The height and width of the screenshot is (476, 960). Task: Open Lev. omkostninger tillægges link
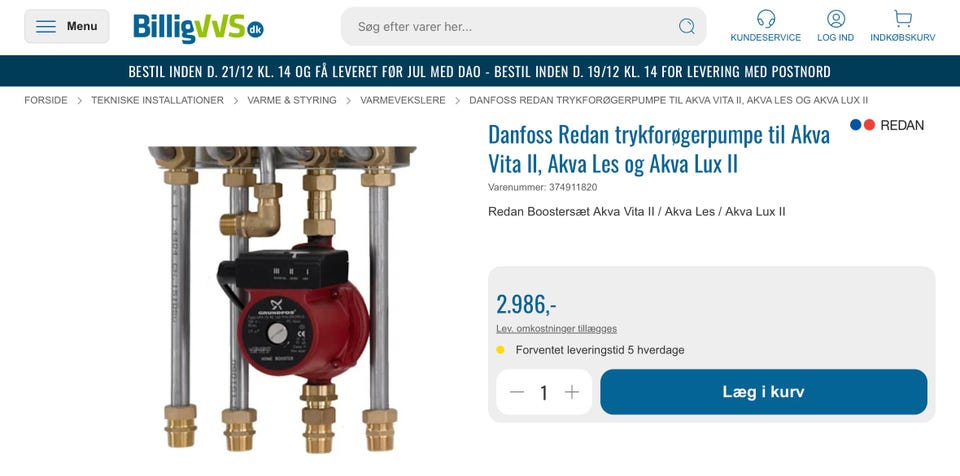pos(557,329)
